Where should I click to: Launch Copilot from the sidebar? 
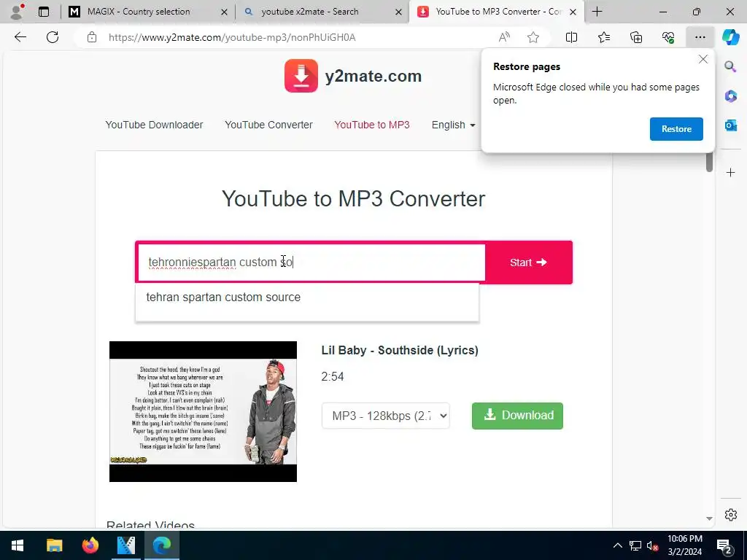pos(730,37)
